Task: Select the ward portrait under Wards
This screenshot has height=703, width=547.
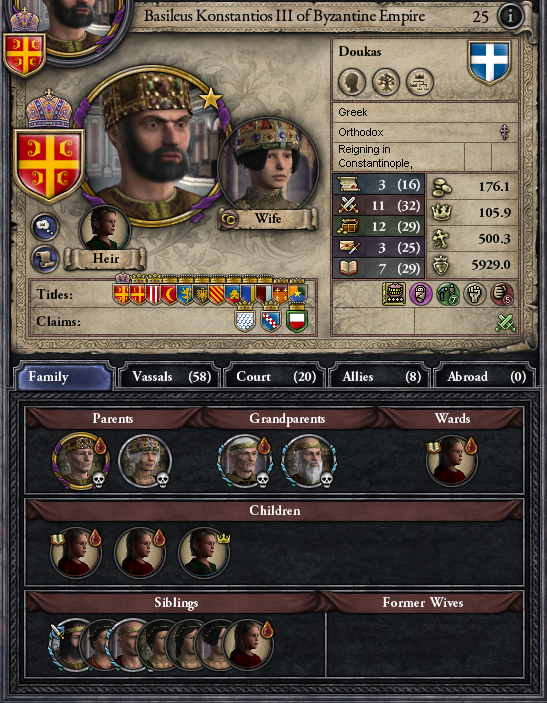Action: click(451, 462)
